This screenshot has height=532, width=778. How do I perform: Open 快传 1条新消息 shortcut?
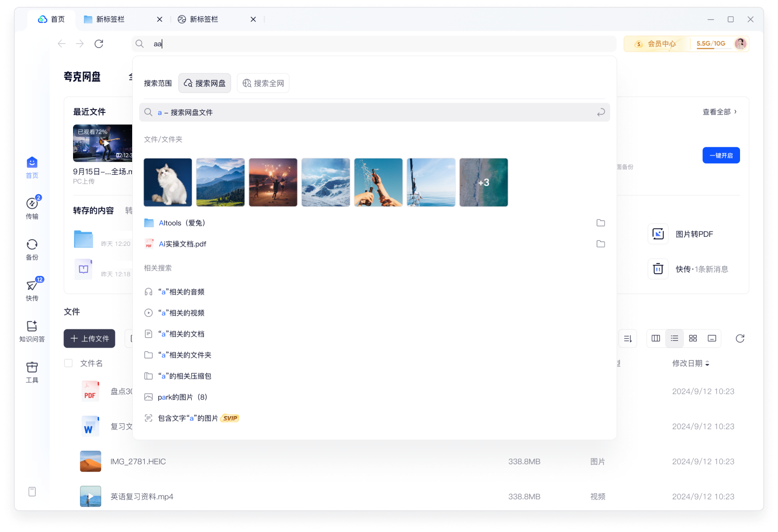coord(688,269)
